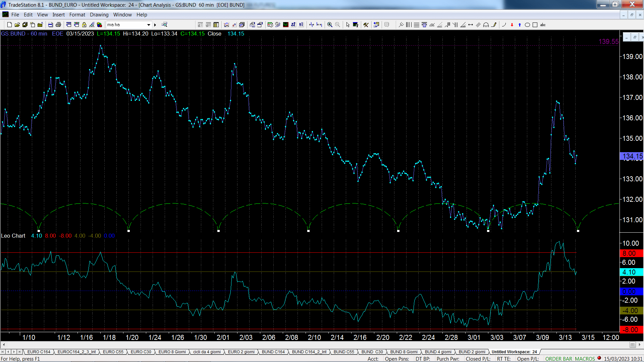The width and height of the screenshot is (644, 362).
Task: Open the Help menu
Action: pos(142,15)
